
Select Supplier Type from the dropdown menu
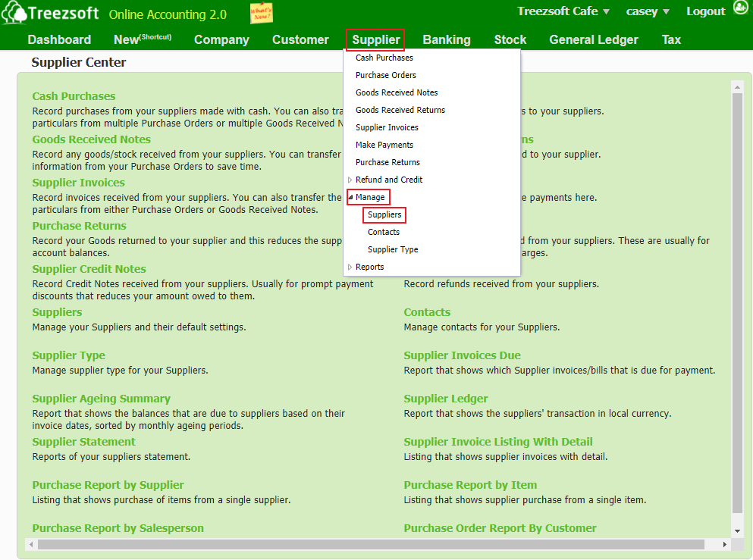(393, 249)
